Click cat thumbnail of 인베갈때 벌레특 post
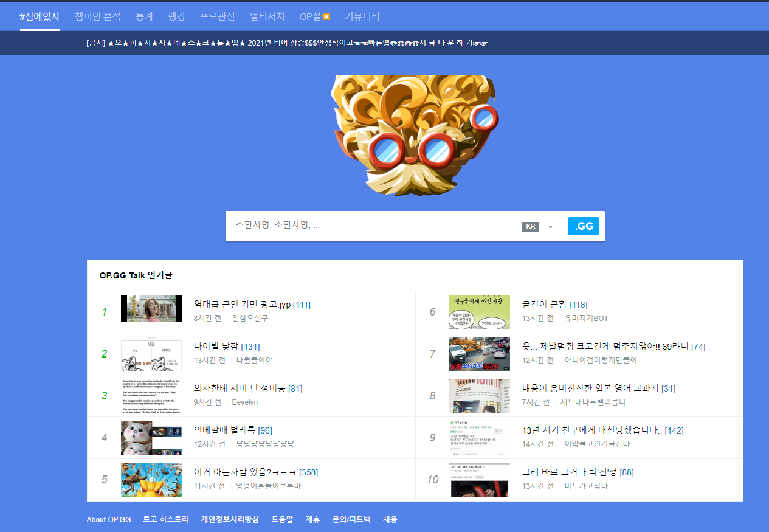 [x=151, y=437]
